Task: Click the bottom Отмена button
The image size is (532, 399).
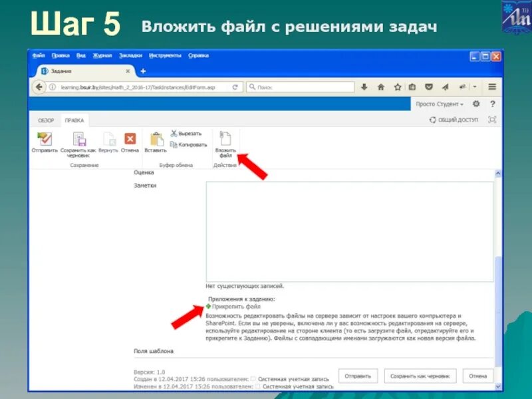Action: pos(477,376)
